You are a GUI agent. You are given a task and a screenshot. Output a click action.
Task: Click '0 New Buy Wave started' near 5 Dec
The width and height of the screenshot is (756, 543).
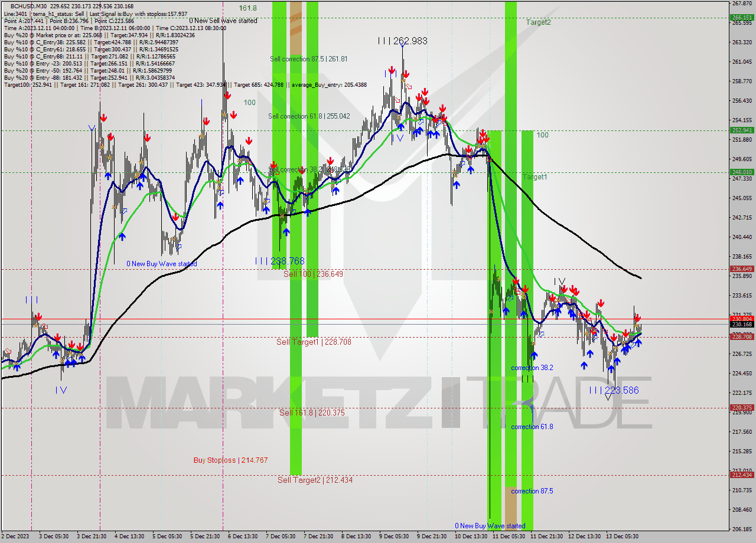(x=161, y=264)
